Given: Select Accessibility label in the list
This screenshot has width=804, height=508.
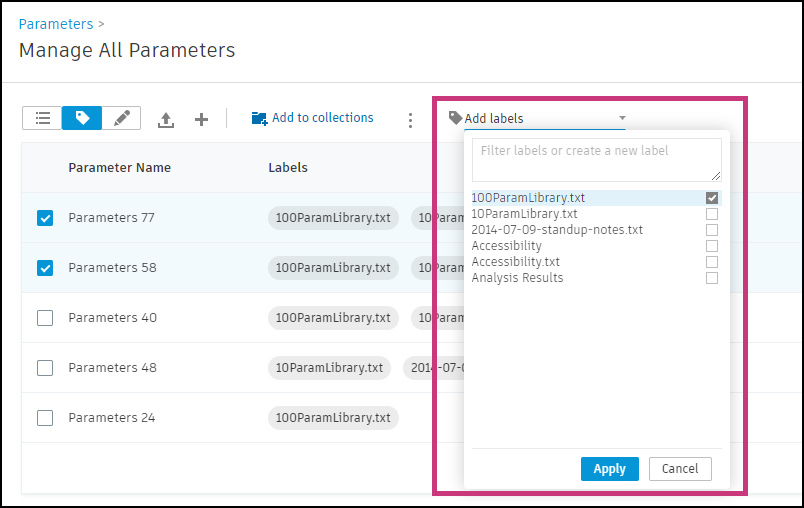Looking at the screenshot, I should coord(507,246).
